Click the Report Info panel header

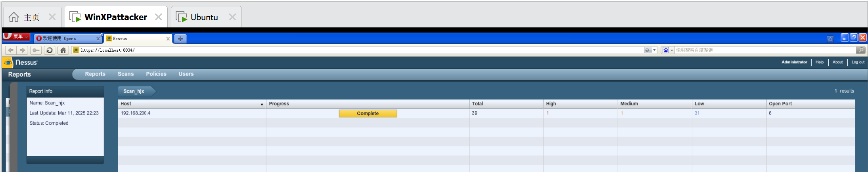pyautogui.click(x=65, y=91)
